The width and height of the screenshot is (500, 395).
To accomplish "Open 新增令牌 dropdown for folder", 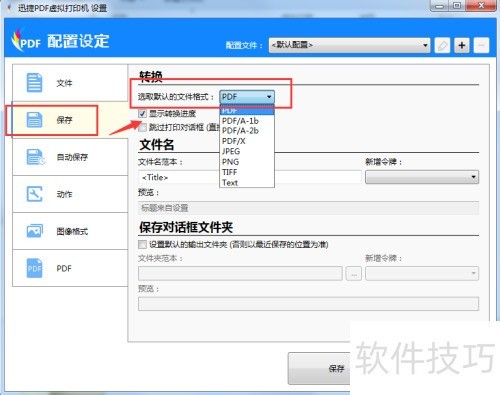I will click(x=422, y=273).
